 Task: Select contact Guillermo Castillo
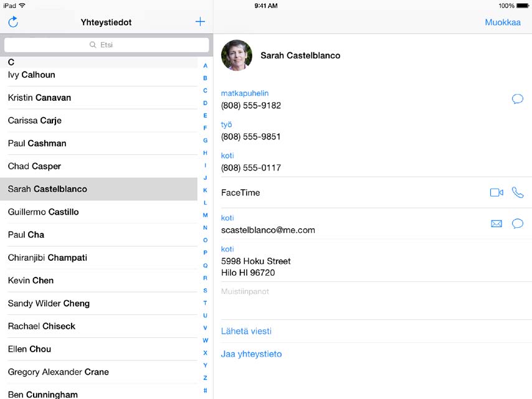[x=98, y=212]
